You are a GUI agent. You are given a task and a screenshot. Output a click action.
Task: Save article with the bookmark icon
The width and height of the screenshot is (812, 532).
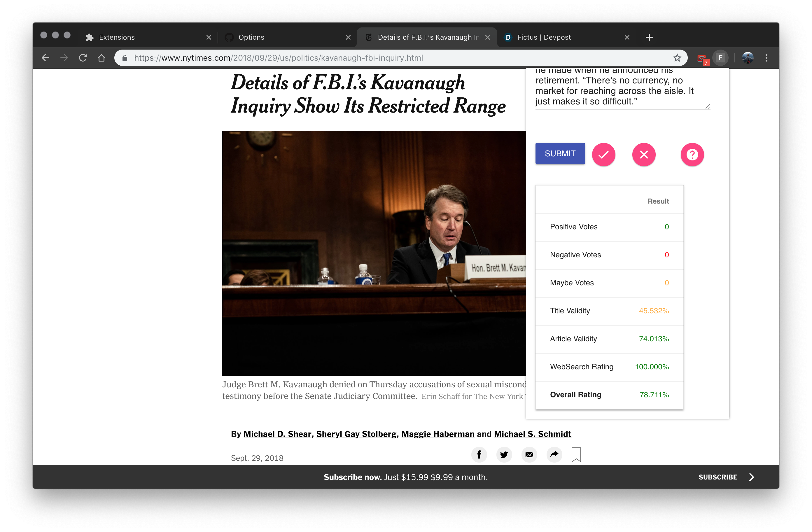pos(576,454)
